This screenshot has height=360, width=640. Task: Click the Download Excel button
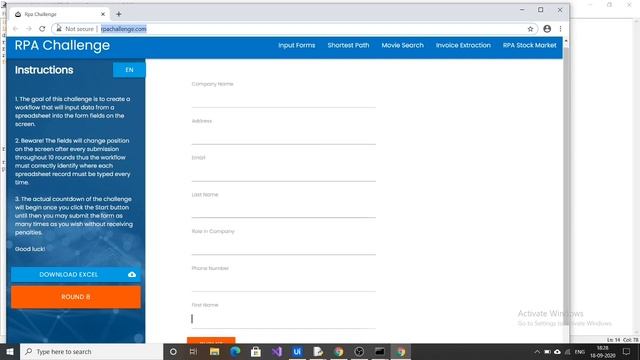[x=76, y=274]
